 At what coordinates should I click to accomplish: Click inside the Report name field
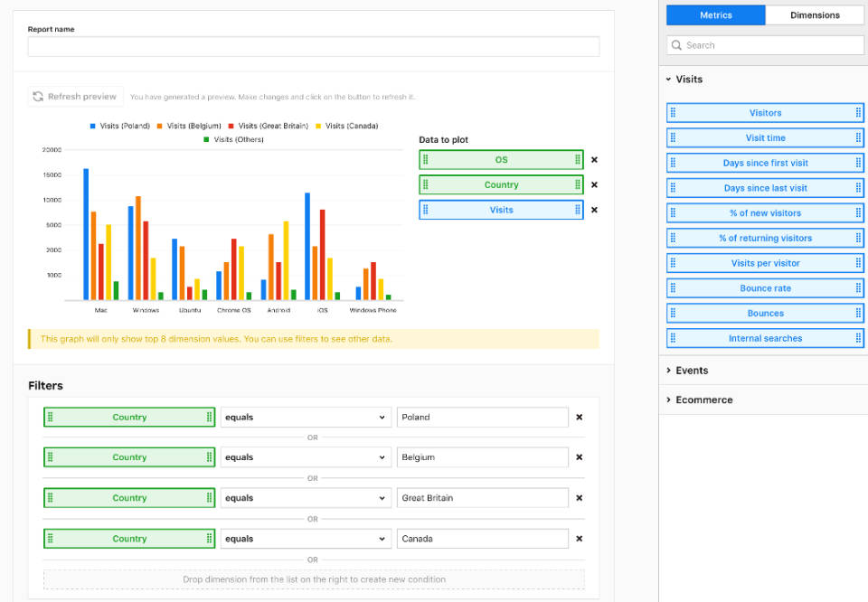click(312, 46)
